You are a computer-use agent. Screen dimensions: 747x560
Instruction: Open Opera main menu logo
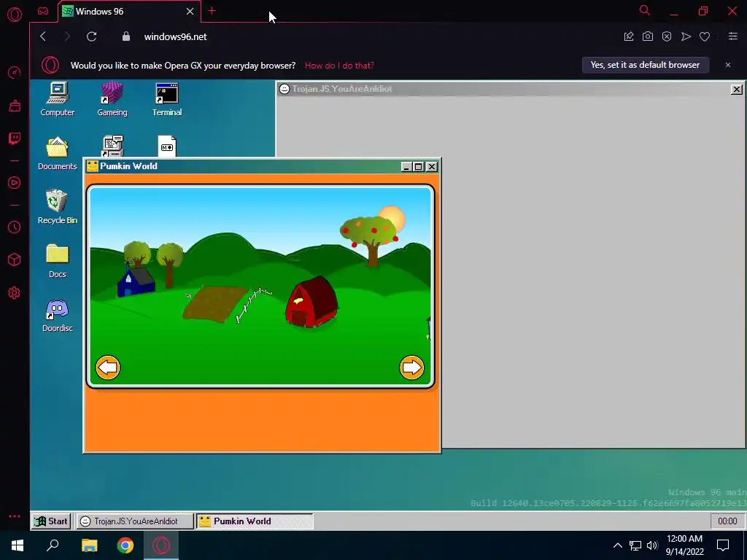[x=15, y=15]
